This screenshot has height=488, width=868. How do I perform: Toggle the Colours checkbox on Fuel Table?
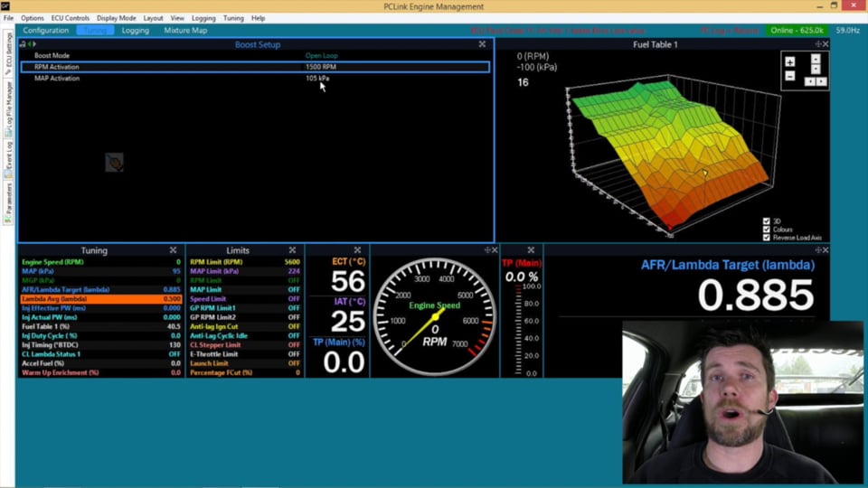767,229
